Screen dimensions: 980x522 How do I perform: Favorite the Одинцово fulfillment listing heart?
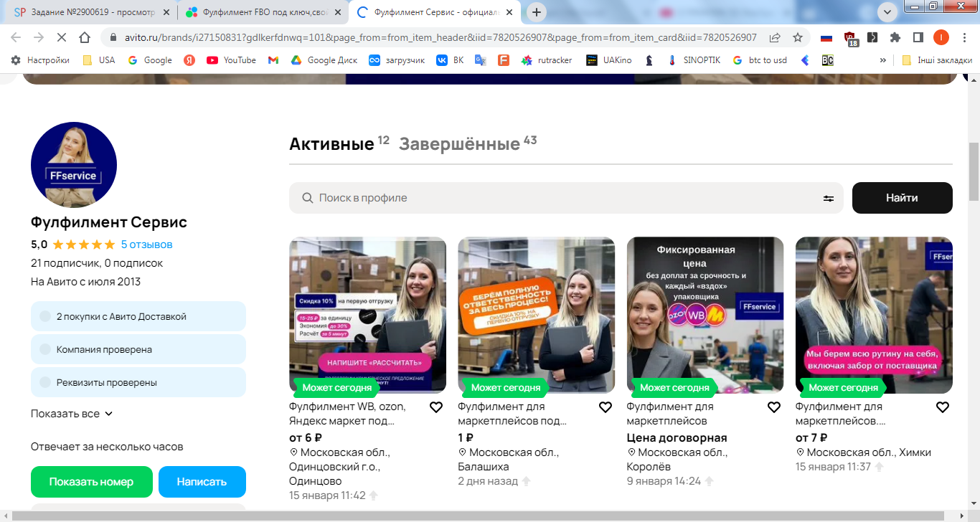click(436, 407)
